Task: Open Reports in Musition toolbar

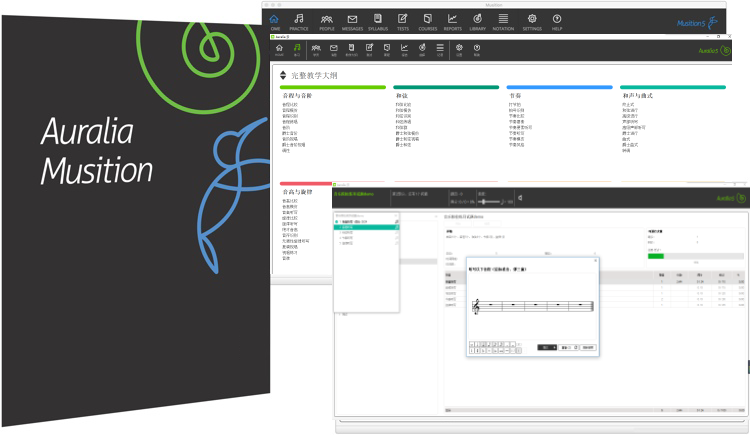Action: click(x=452, y=22)
